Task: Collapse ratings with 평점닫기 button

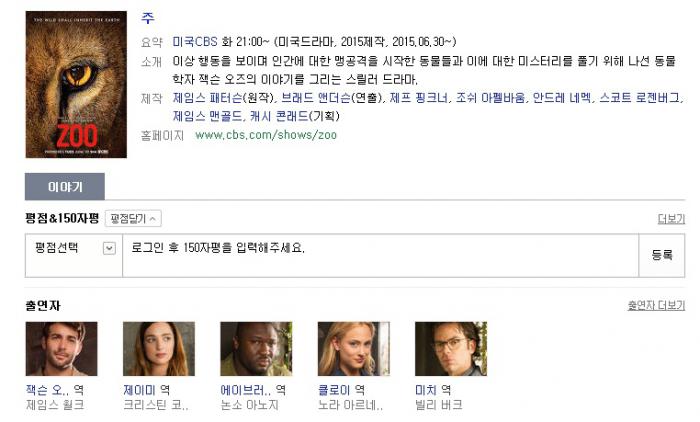Action: (x=133, y=218)
